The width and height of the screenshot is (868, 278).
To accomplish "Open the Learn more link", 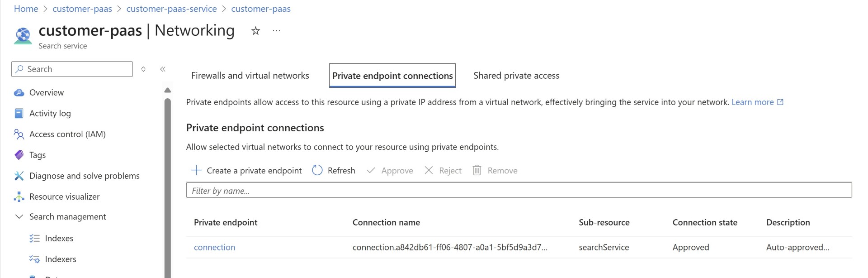I will pos(753,102).
